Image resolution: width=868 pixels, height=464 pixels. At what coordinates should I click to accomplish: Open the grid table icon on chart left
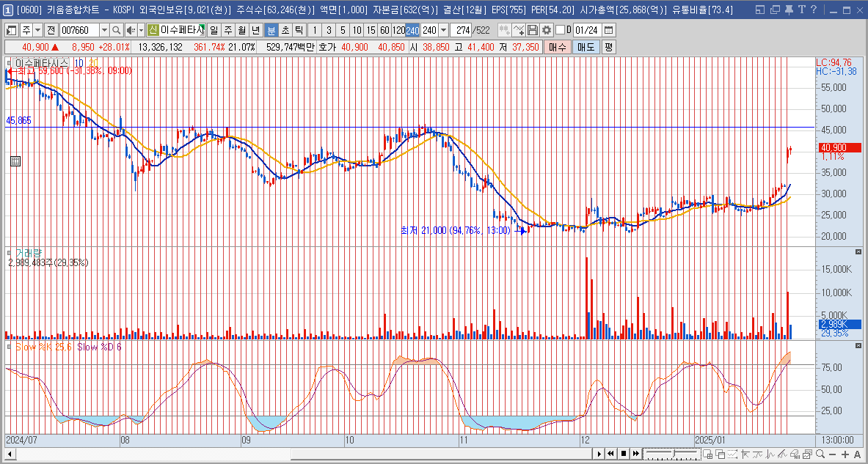click(15, 161)
